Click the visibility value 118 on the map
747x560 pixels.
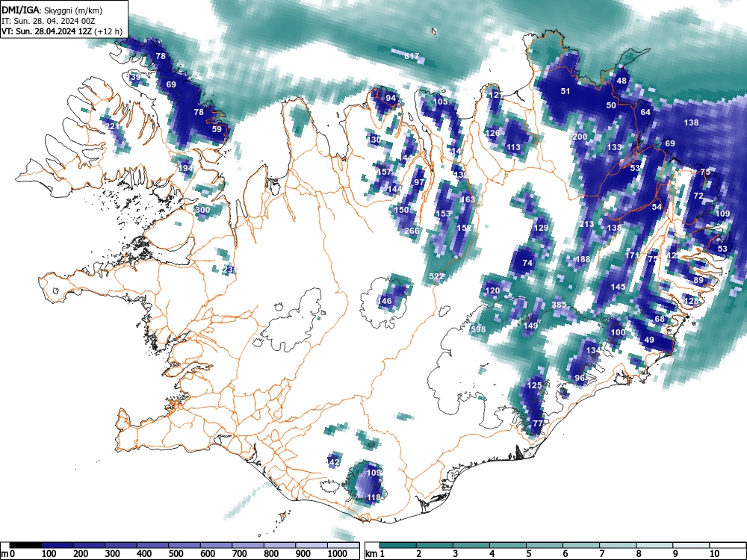click(373, 497)
